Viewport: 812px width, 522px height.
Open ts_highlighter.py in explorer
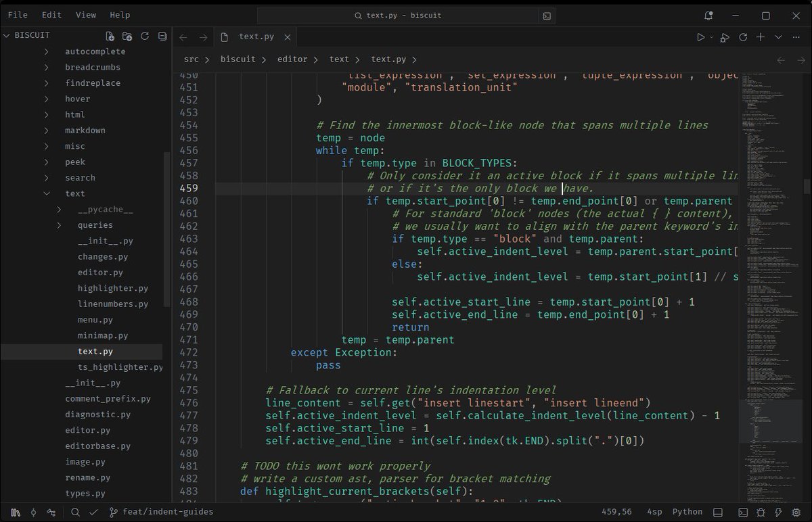[120, 367]
